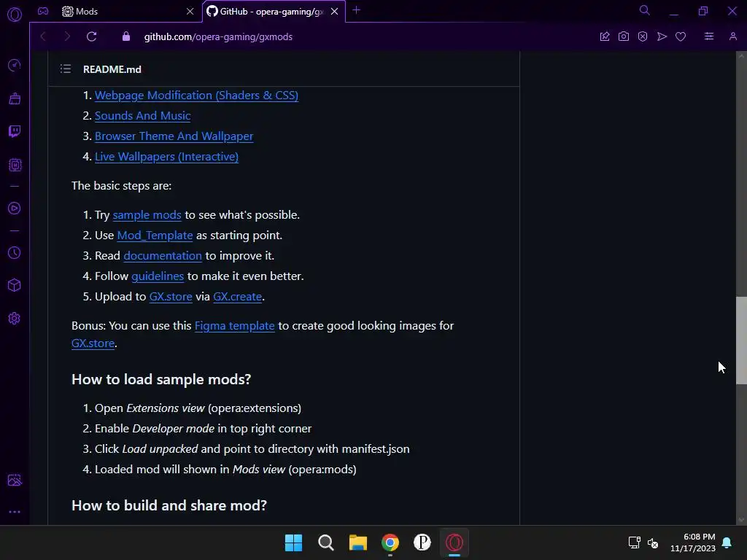The width and height of the screenshot is (747, 560).
Task: Follow the sample mods link
Action: (147, 215)
